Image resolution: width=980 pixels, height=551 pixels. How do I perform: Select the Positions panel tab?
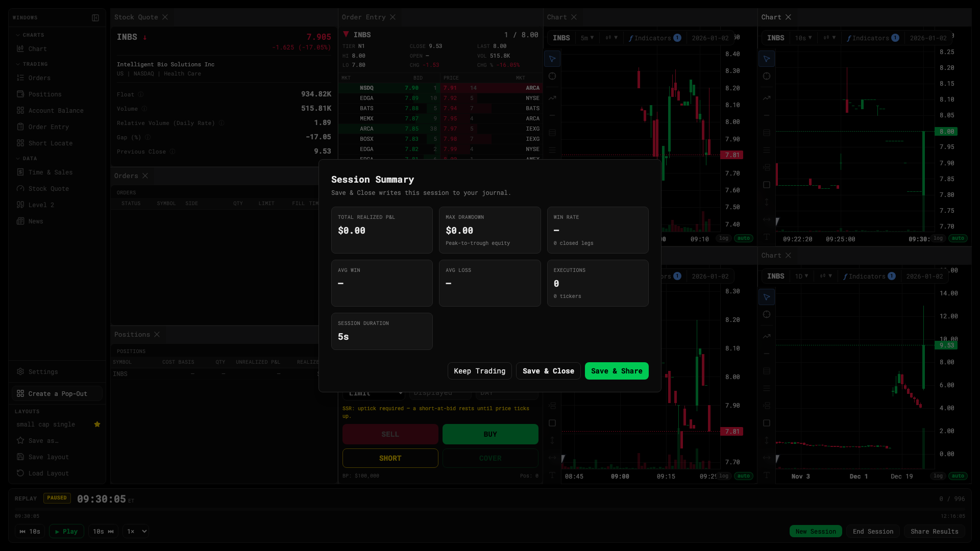point(132,335)
